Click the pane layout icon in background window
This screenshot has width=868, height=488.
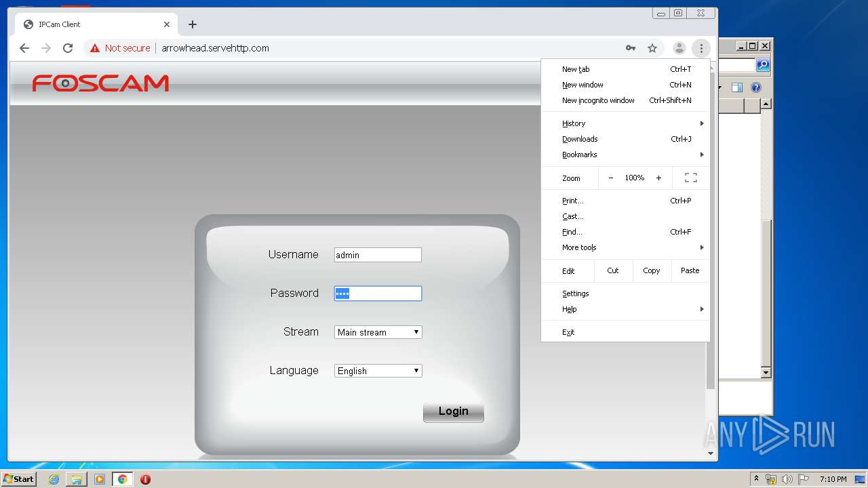pos(737,87)
